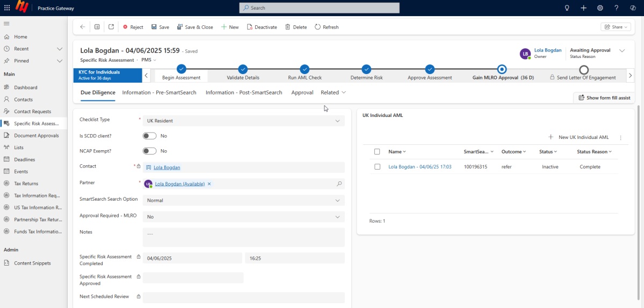644x308 pixels.
Task: Open Document Approvals in the sidebar
Action: pos(36,135)
